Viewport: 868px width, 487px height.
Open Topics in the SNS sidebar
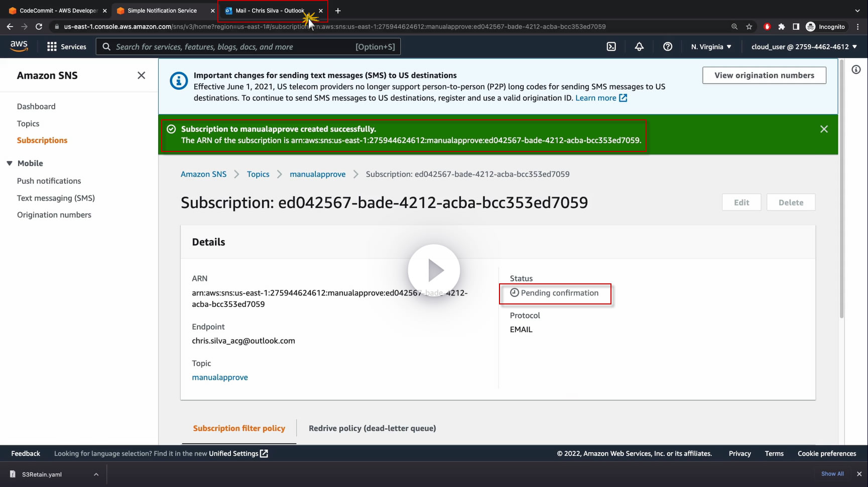point(28,123)
